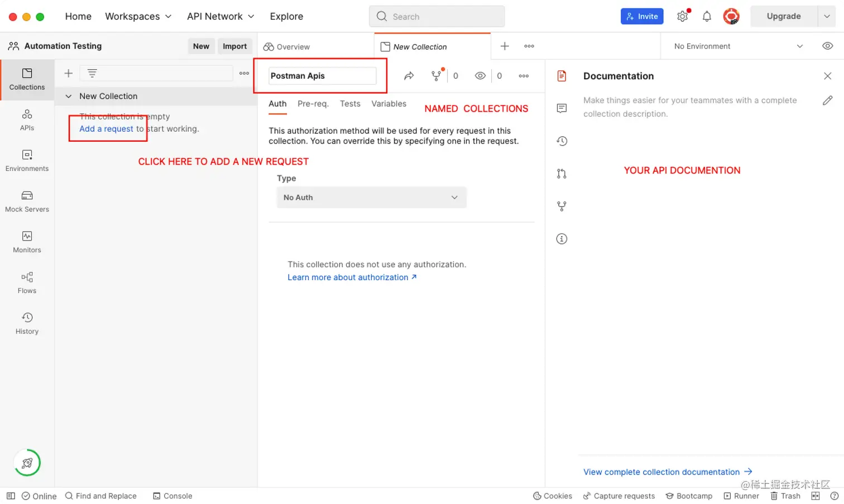Toggle the two-pane view icon in status bar
The height and width of the screenshot is (504, 844).
[x=816, y=496]
